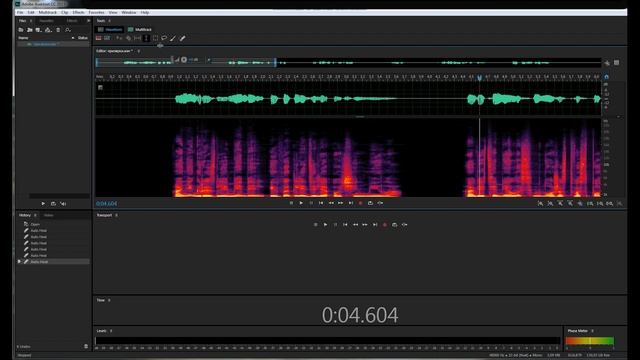The width and height of the screenshot is (640, 360).
Task: Toggle Spectral Pitch Display in toolbar
Action: [107, 38]
